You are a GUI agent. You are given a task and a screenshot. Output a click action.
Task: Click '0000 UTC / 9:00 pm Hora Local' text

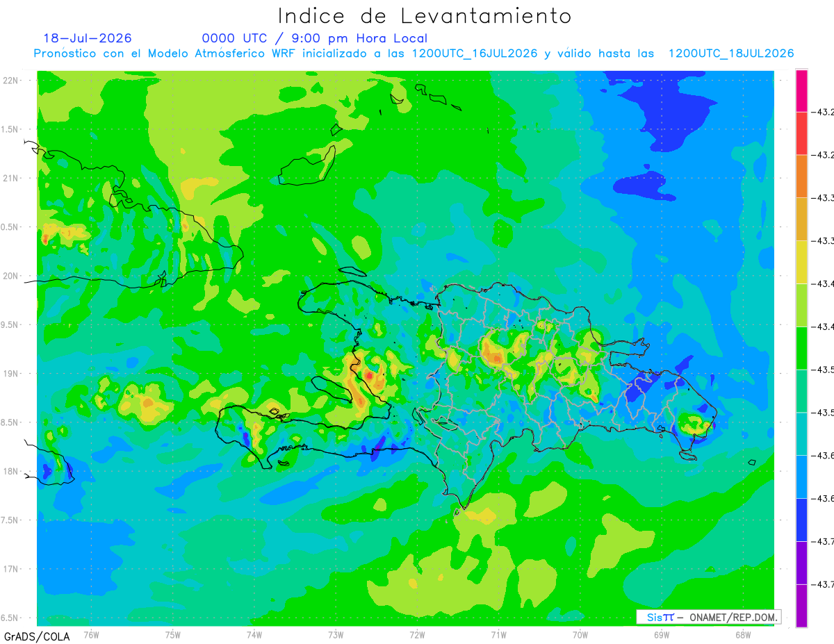pos(315,39)
